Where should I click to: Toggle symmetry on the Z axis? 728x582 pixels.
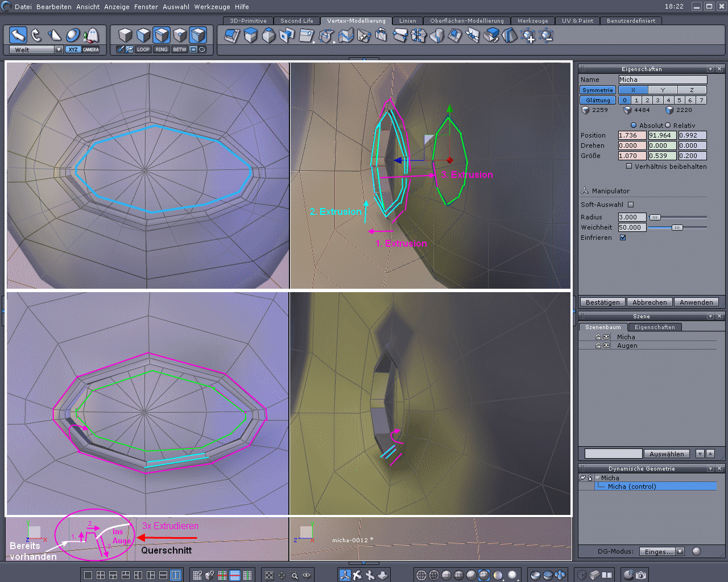[x=692, y=90]
